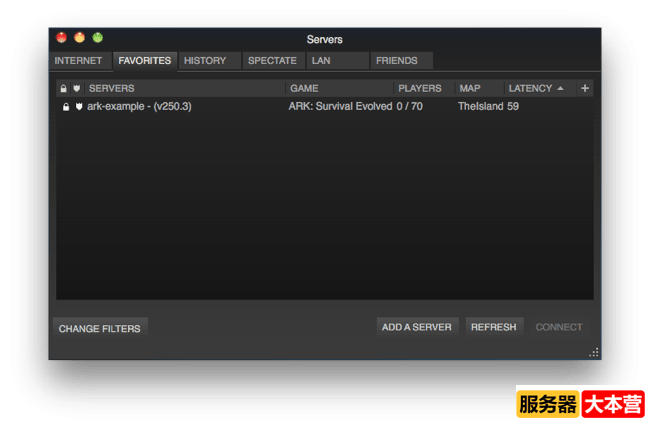
Task: Click shield icon on ark-example row
Action: click(78, 107)
